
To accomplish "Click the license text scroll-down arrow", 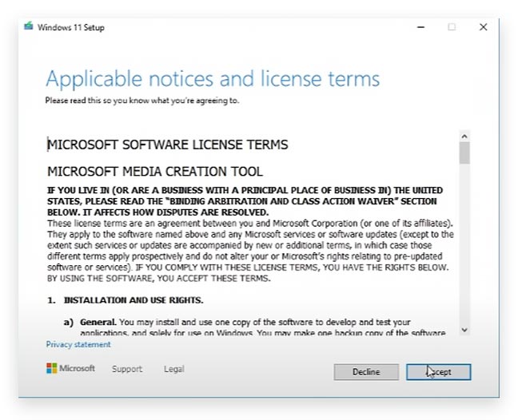I will click(x=464, y=330).
